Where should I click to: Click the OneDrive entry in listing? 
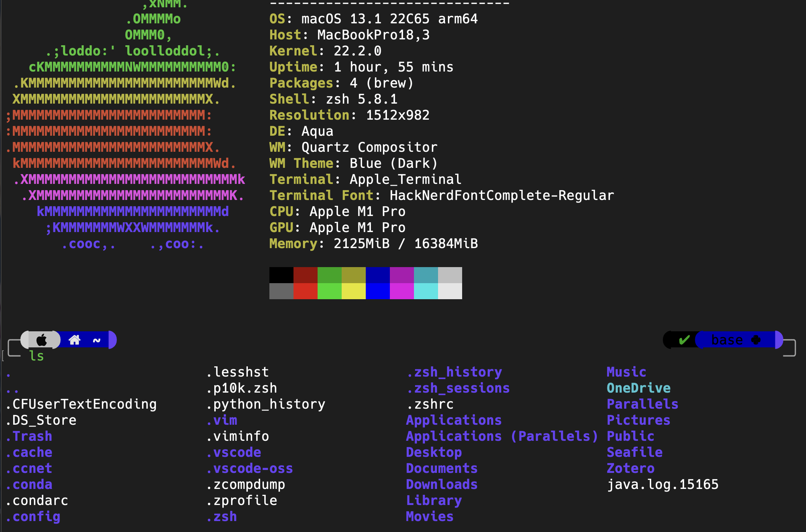(638, 388)
